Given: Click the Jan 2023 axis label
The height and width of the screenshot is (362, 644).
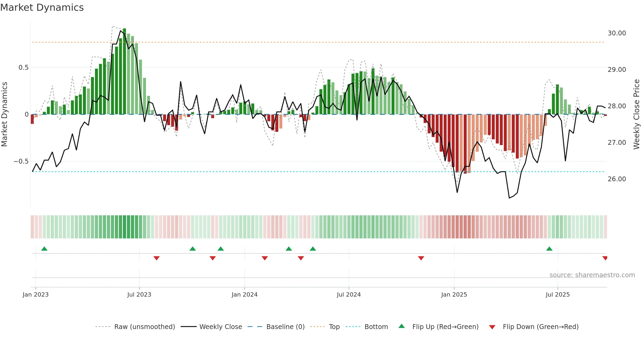Looking at the screenshot, I should [x=36, y=294].
